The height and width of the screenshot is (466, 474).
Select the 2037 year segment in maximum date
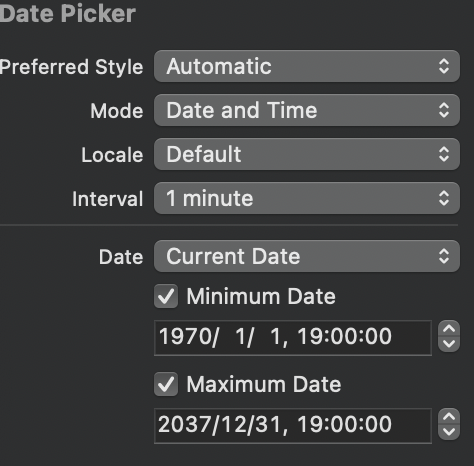coord(185,424)
